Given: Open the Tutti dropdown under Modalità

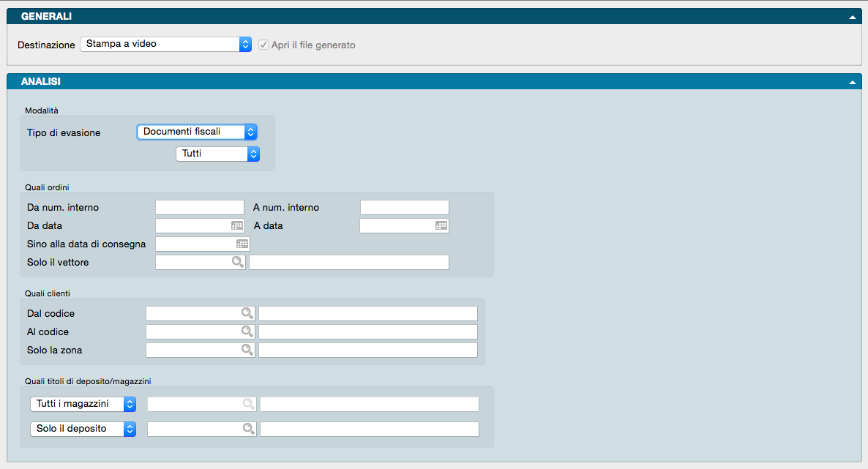Looking at the screenshot, I should 217,154.
